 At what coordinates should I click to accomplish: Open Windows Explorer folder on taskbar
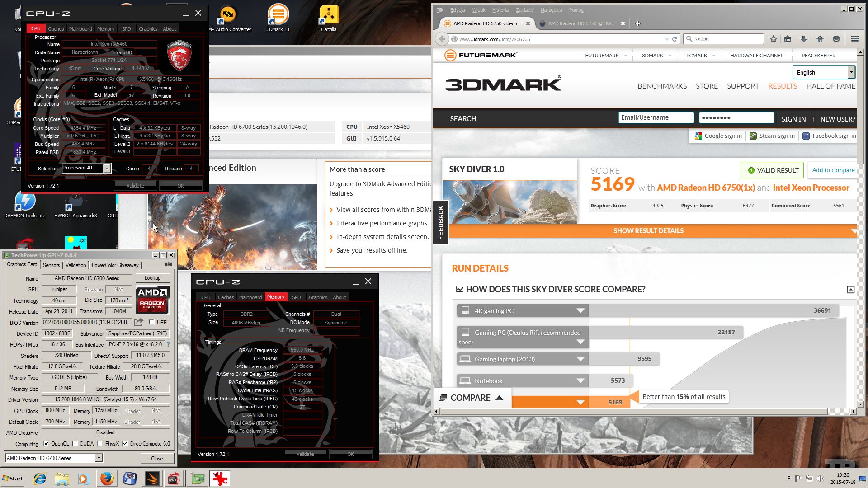[62, 479]
